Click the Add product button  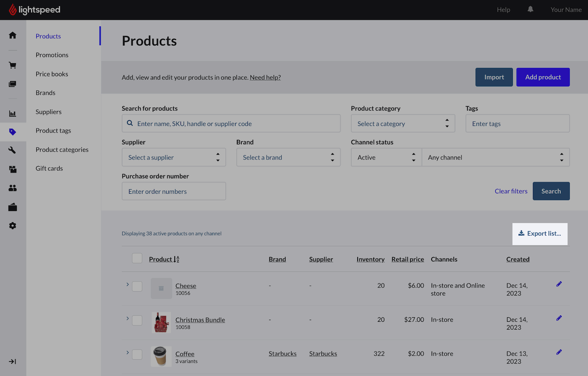click(x=543, y=77)
